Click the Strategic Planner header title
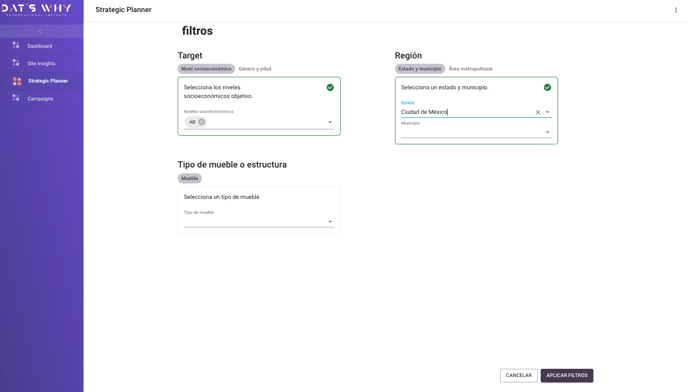 point(123,10)
